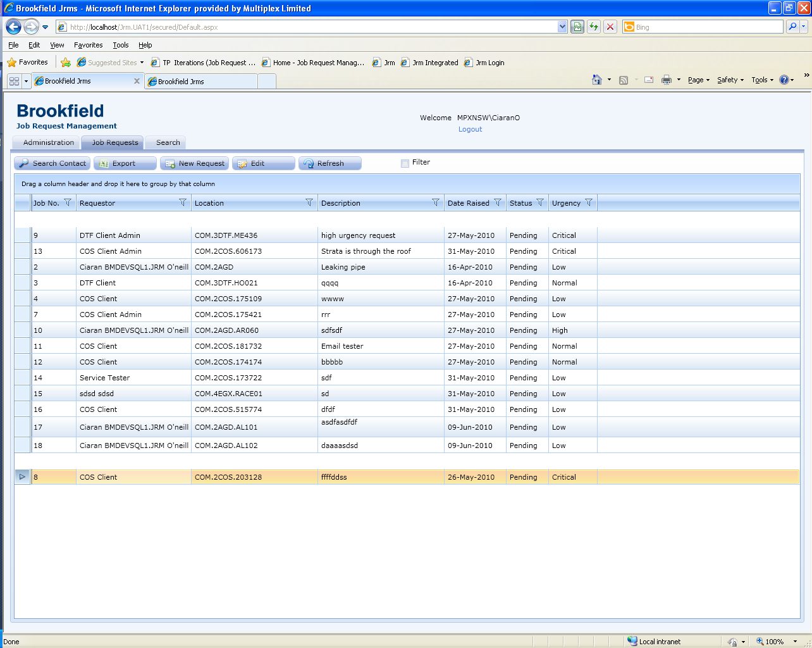This screenshot has width=812, height=648.
Task: Filter the Urgency column
Action: coord(589,202)
